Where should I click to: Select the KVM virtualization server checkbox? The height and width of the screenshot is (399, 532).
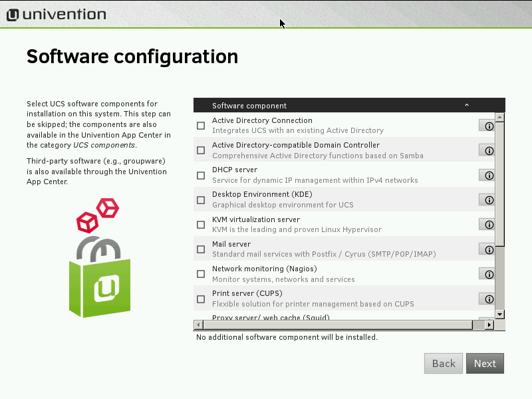coord(201,225)
